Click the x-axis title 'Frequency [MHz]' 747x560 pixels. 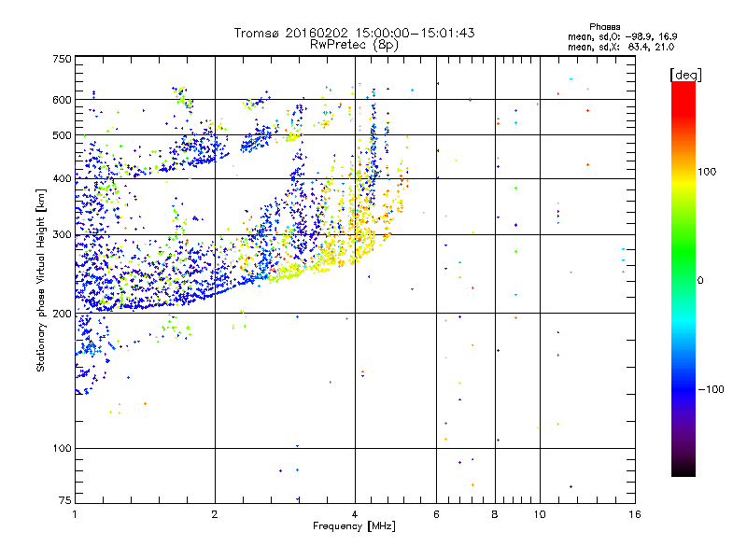(354, 526)
